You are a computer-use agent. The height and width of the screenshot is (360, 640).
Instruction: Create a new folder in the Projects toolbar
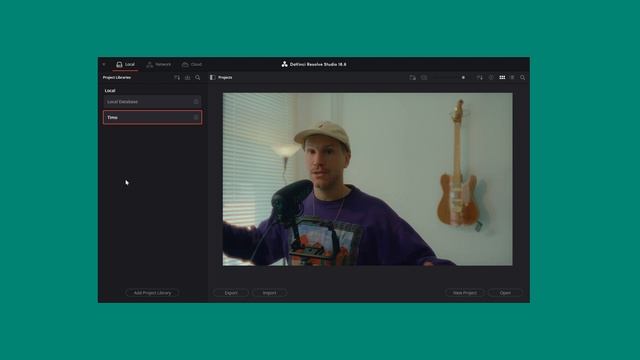pos(412,78)
